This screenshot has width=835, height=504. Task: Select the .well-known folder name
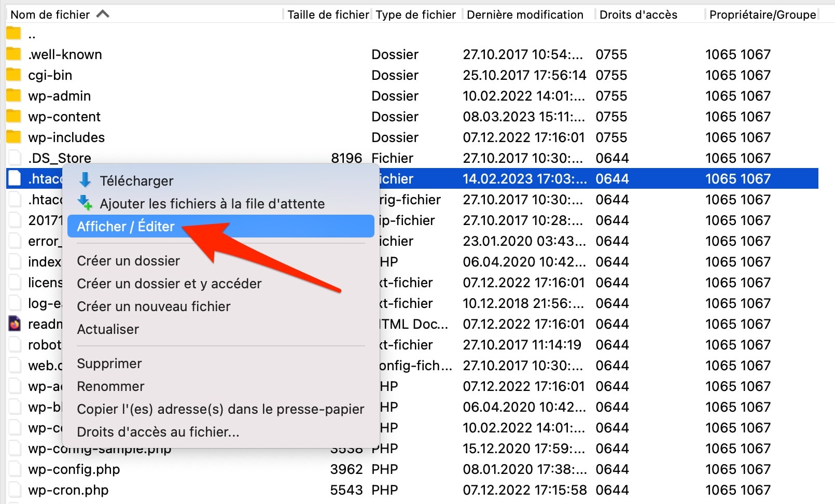click(65, 54)
